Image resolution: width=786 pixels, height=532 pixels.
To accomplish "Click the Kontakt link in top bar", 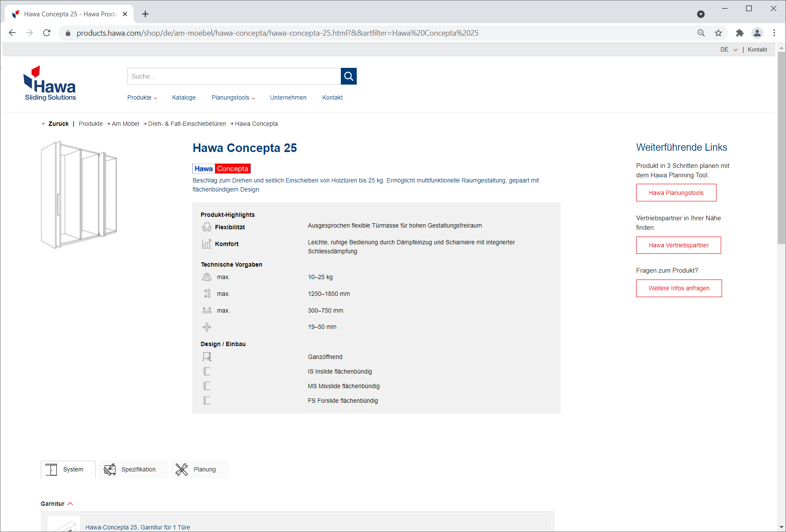I will click(x=757, y=49).
